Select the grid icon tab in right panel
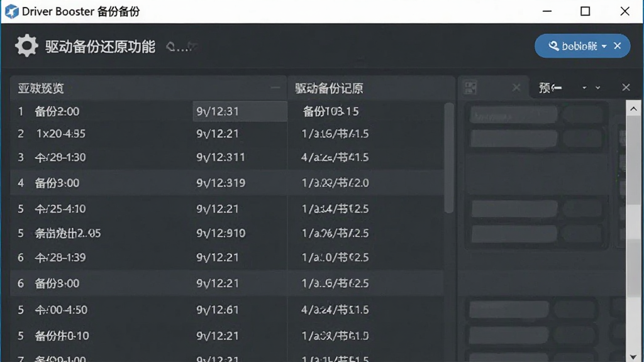 click(470, 87)
